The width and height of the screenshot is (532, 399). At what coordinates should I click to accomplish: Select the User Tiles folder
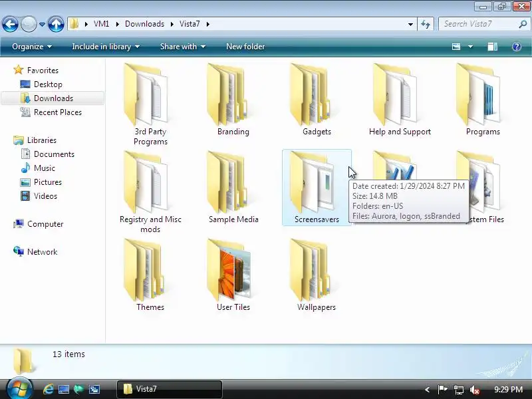pos(233,275)
